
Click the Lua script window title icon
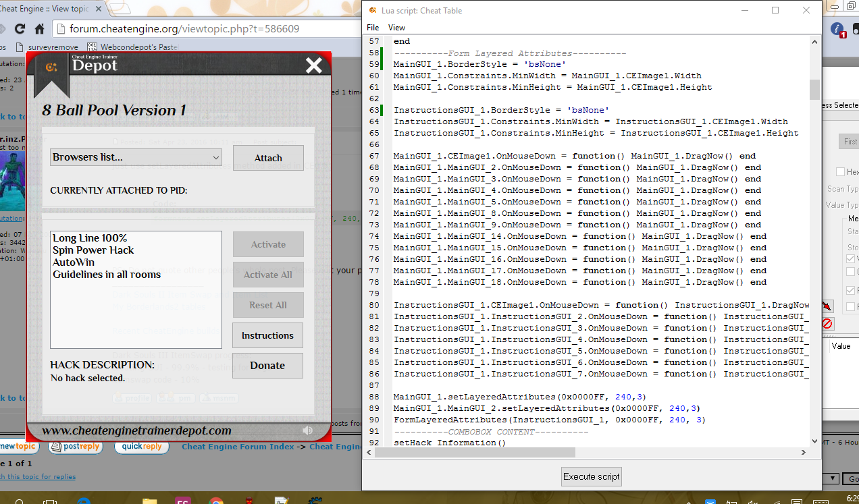pyautogui.click(x=373, y=10)
